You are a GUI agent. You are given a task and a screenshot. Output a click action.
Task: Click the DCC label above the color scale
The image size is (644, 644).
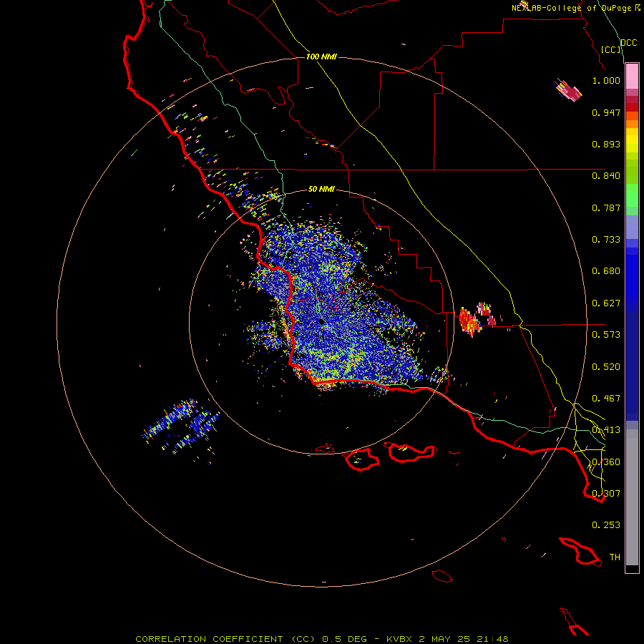point(628,43)
